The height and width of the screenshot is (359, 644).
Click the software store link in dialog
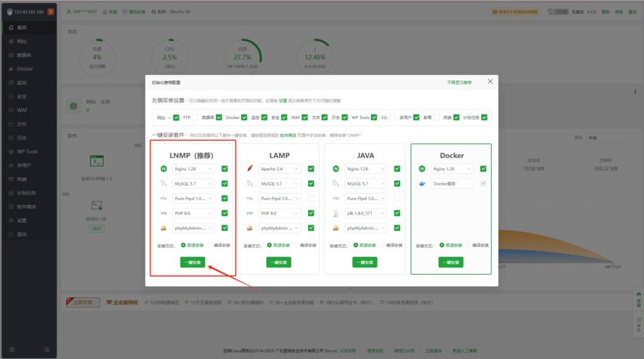[288, 135]
